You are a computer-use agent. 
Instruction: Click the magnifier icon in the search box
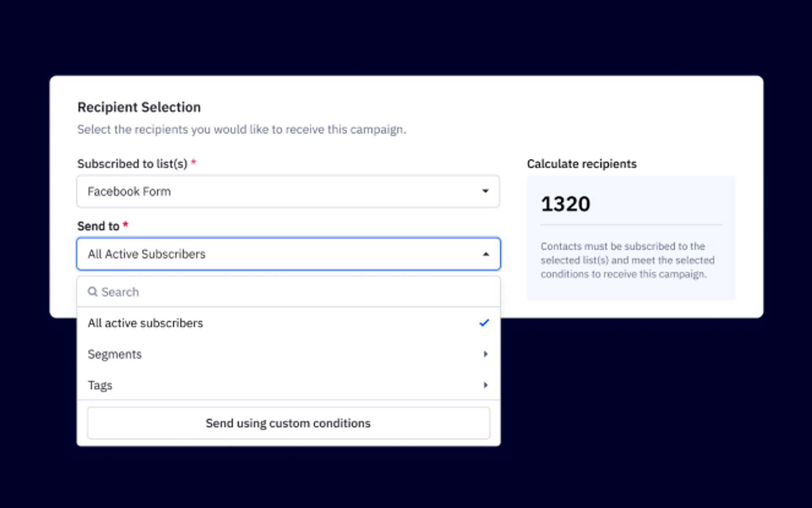[93, 292]
